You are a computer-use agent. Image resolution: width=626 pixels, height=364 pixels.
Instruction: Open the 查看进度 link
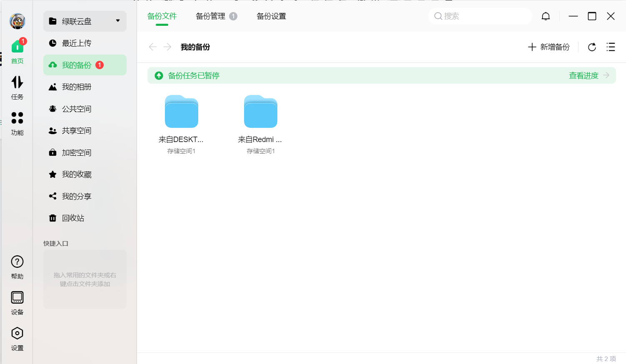(x=589, y=75)
